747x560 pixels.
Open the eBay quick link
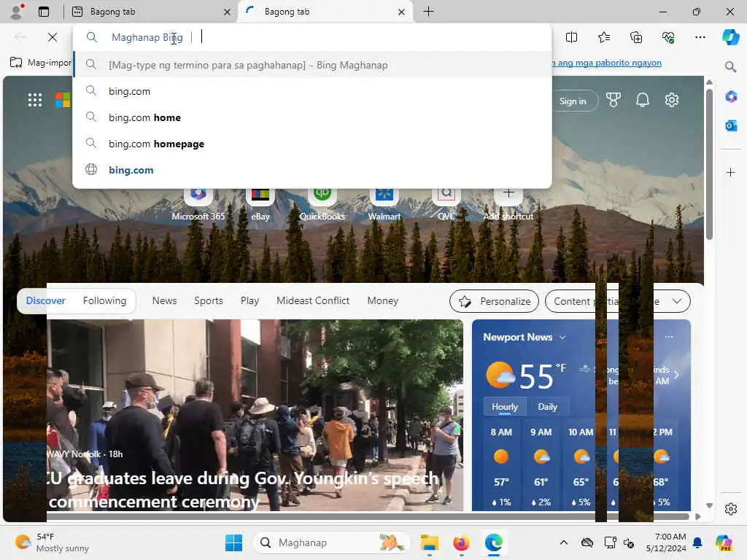pyautogui.click(x=260, y=203)
